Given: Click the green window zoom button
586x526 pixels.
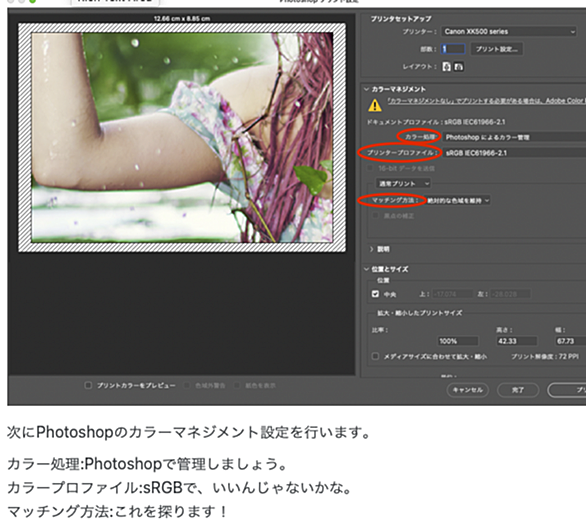Looking at the screenshot, I should click(x=32, y=1).
